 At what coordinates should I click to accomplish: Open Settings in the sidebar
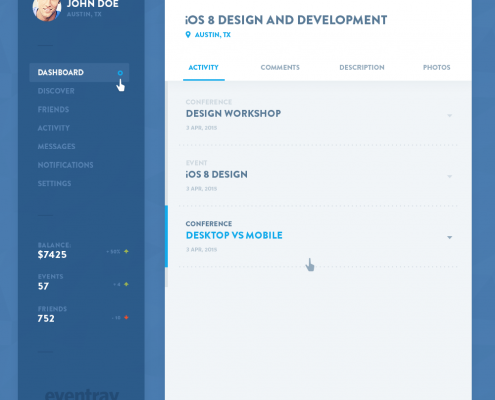pyautogui.click(x=54, y=183)
